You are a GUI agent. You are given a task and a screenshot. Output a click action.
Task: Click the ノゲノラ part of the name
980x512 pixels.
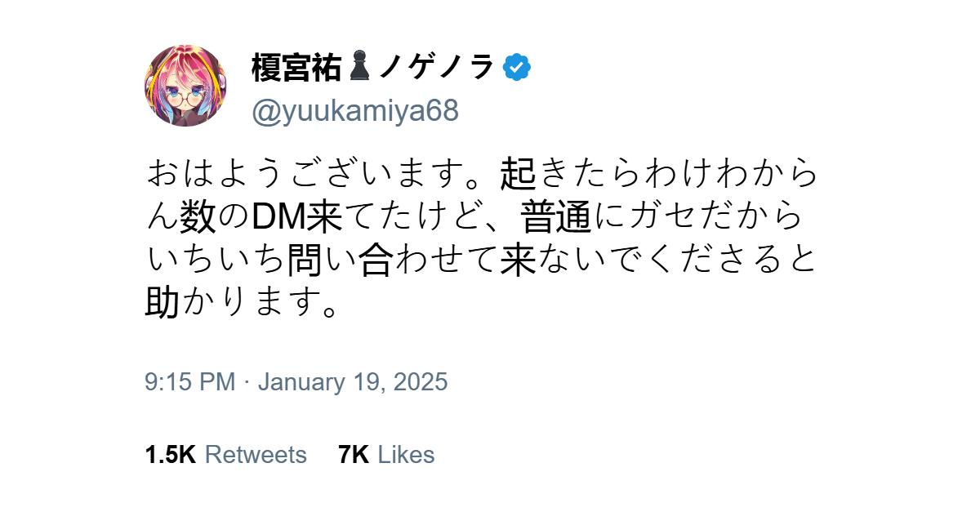tap(436, 68)
